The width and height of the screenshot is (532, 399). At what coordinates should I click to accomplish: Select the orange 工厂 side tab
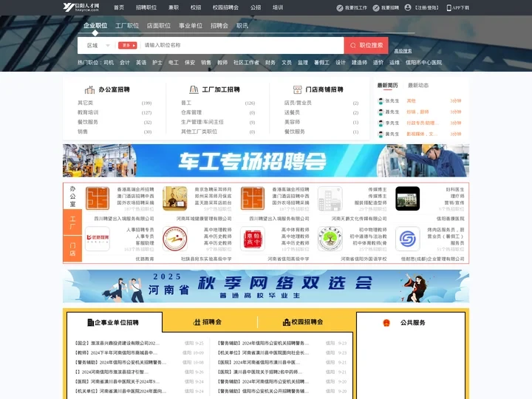click(x=72, y=222)
